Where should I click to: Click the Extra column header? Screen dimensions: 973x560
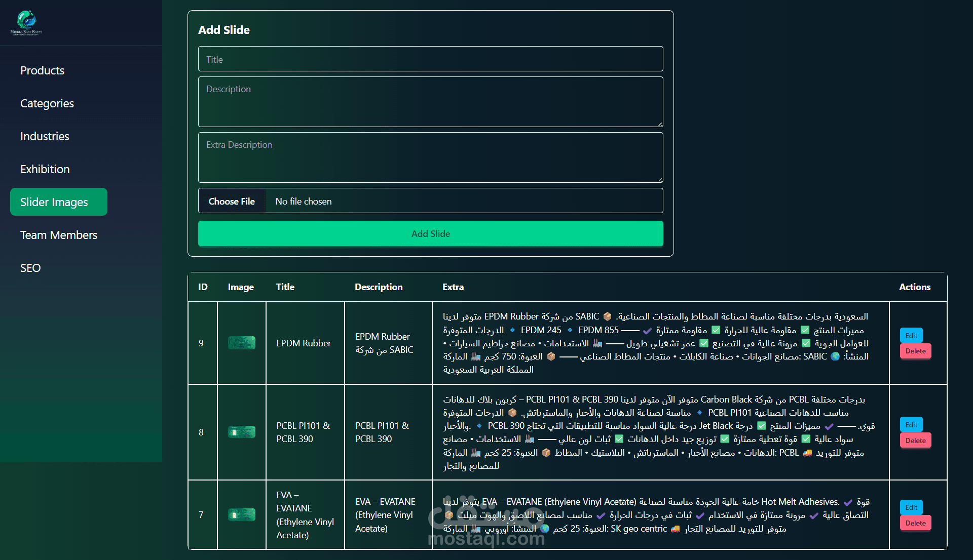(x=453, y=287)
